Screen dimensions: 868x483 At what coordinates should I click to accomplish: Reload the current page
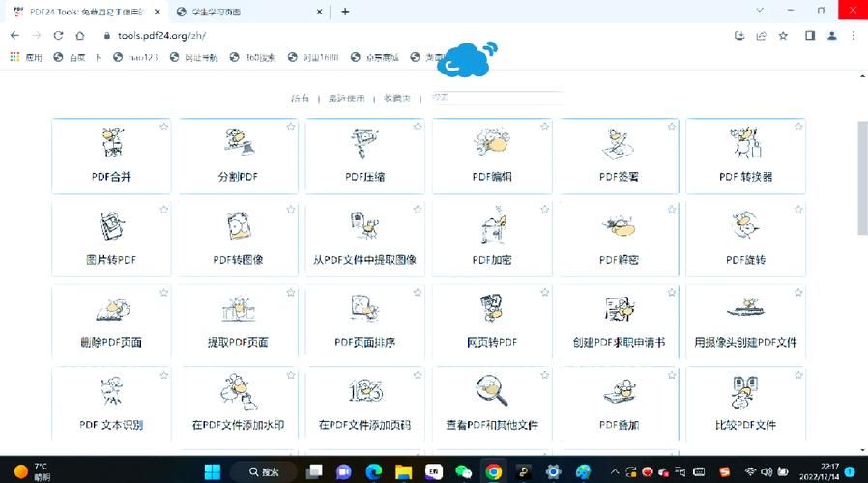coord(58,36)
